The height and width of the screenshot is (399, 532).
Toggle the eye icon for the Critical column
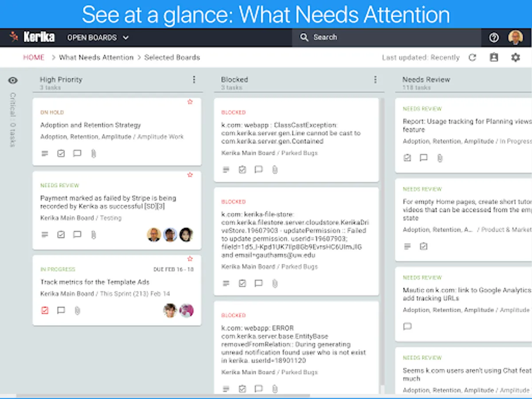click(13, 80)
